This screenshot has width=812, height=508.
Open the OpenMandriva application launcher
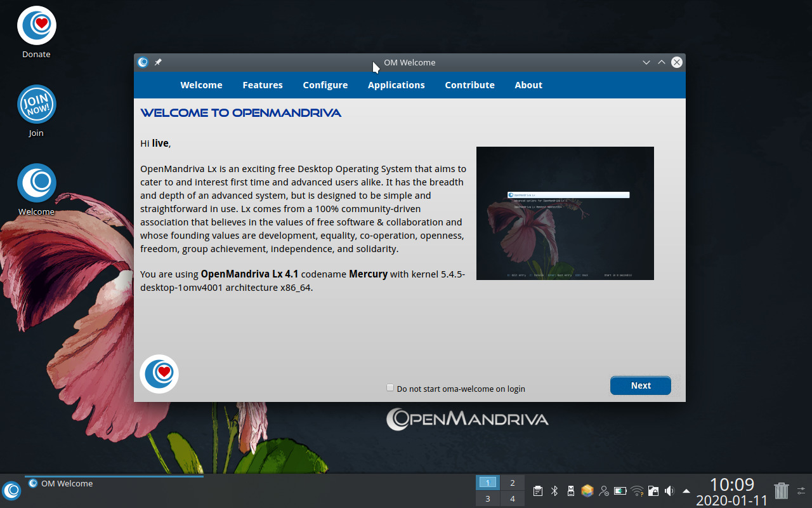tap(11, 490)
